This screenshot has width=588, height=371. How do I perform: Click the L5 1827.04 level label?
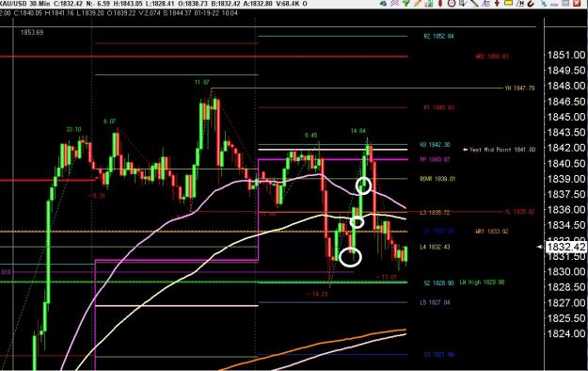tap(435, 302)
